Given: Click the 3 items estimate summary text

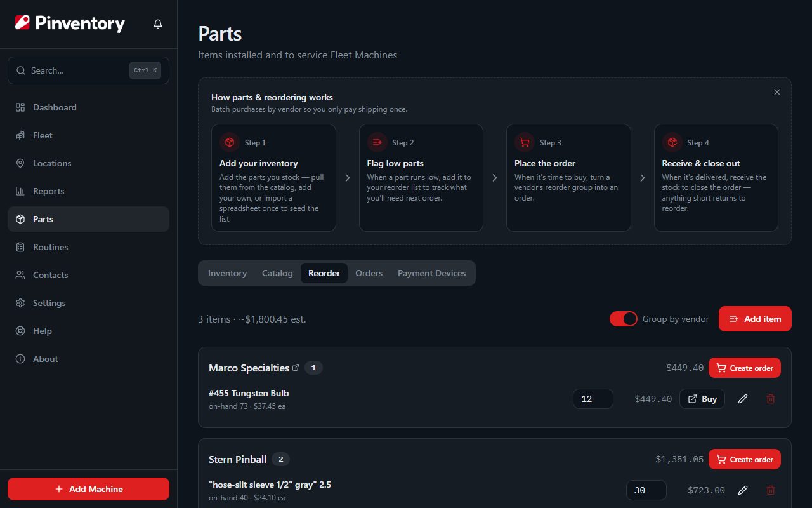Looking at the screenshot, I should click(252, 319).
